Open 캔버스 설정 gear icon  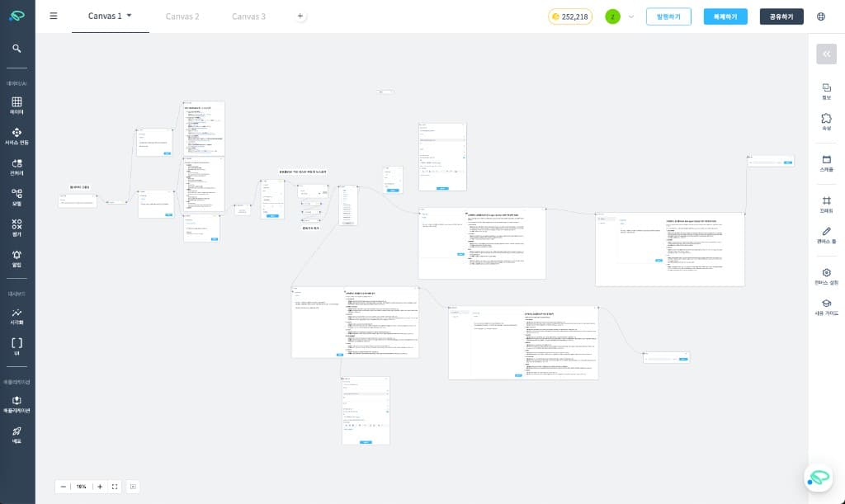(x=826, y=275)
